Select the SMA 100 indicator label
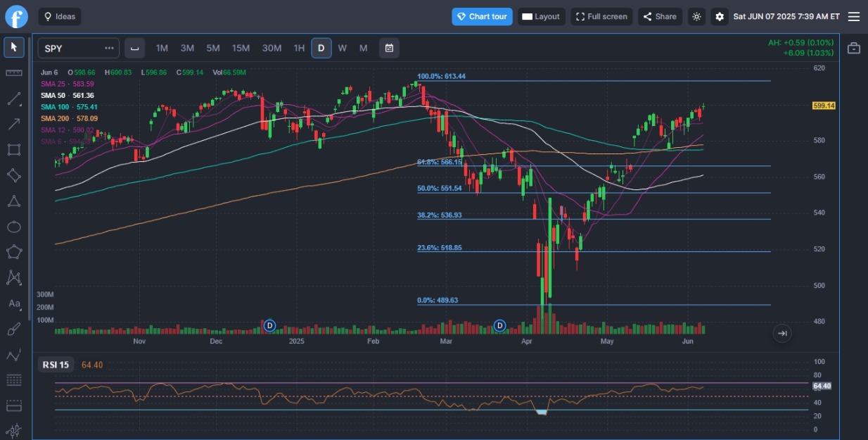 tap(69, 107)
